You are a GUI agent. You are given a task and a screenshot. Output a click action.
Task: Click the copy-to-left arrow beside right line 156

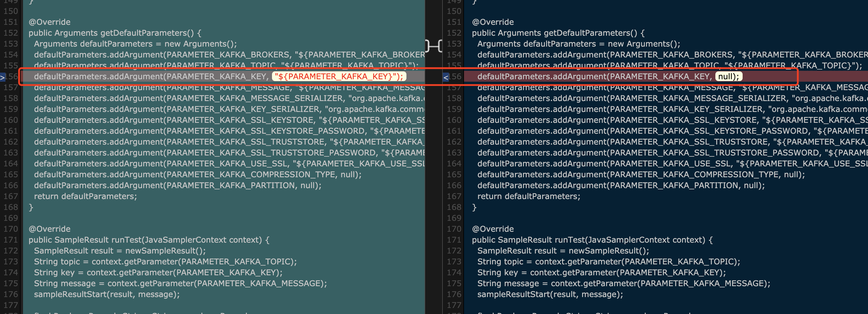coord(446,78)
